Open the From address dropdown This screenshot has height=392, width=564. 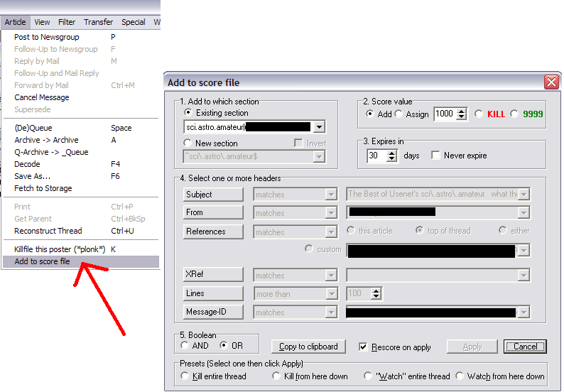point(524,212)
